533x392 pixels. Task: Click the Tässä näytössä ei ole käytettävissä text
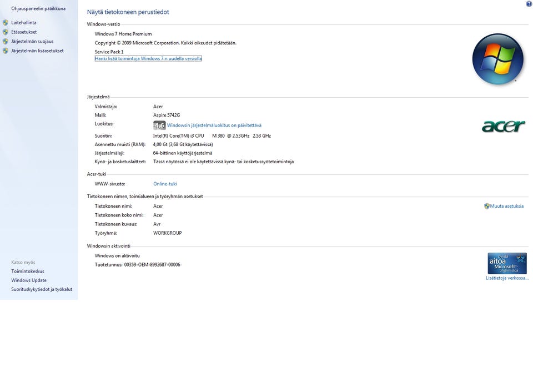coord(223,162)
